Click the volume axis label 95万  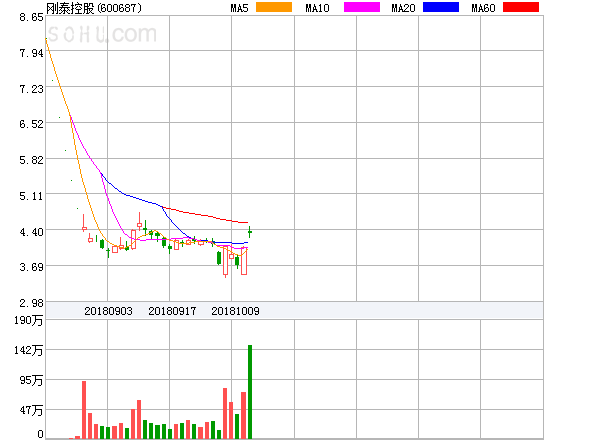pyautogui.click(x=31, y=380)
